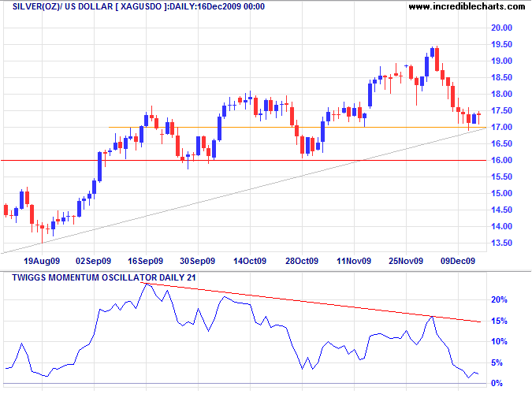Click the 25Nov09 date label
Viewport: 532px width, 394px height.
click(x=406, y=261)
